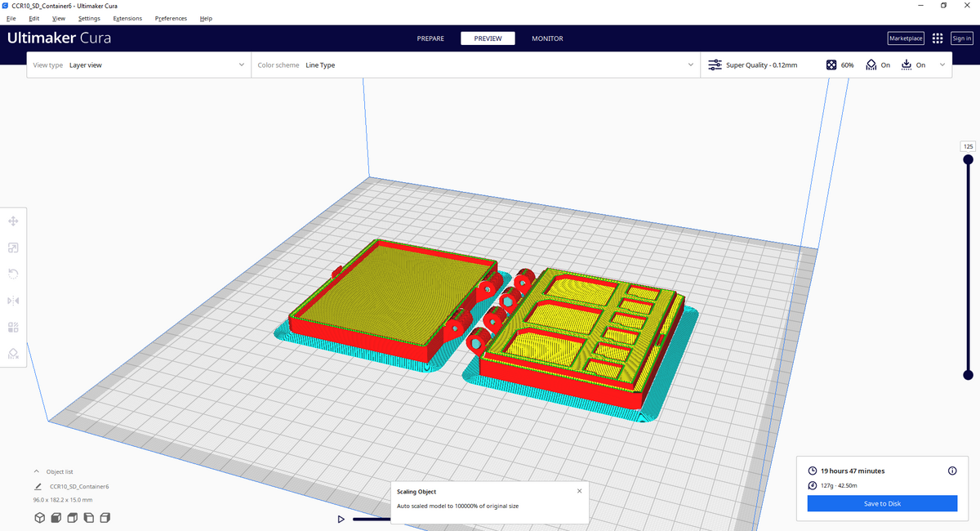Switch to 3D perspective view cube icon
Viewport: 980px width, 531px height.
(39, 518)
